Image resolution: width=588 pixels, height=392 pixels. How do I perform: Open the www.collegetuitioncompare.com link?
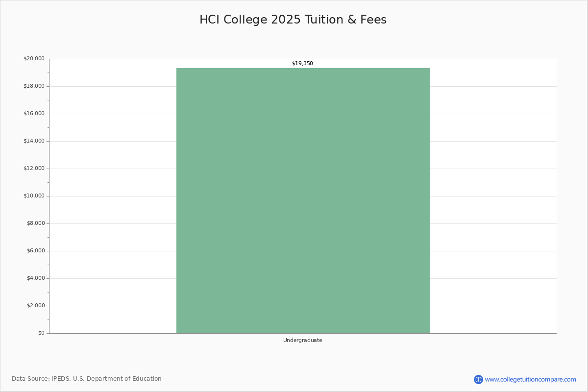[530, 379]
